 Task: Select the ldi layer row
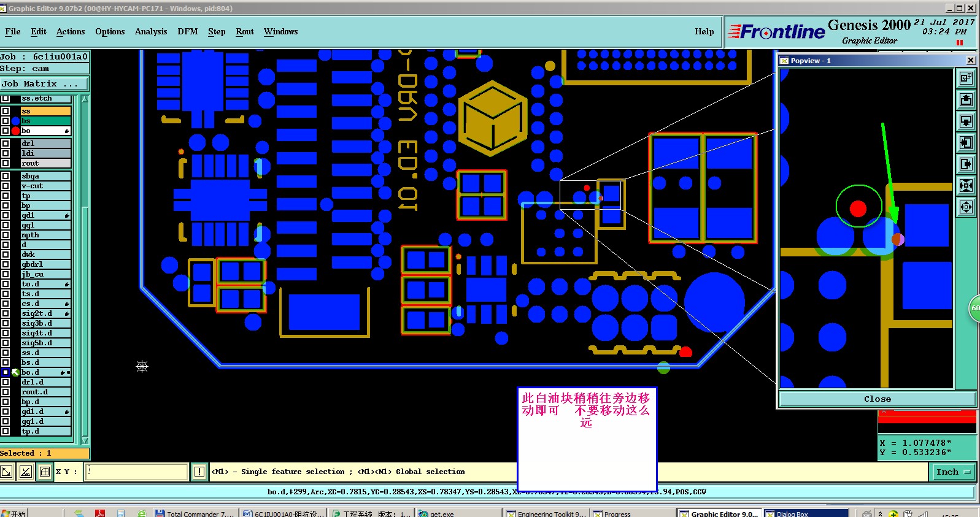pyautogui.click(x=45, y=153)
